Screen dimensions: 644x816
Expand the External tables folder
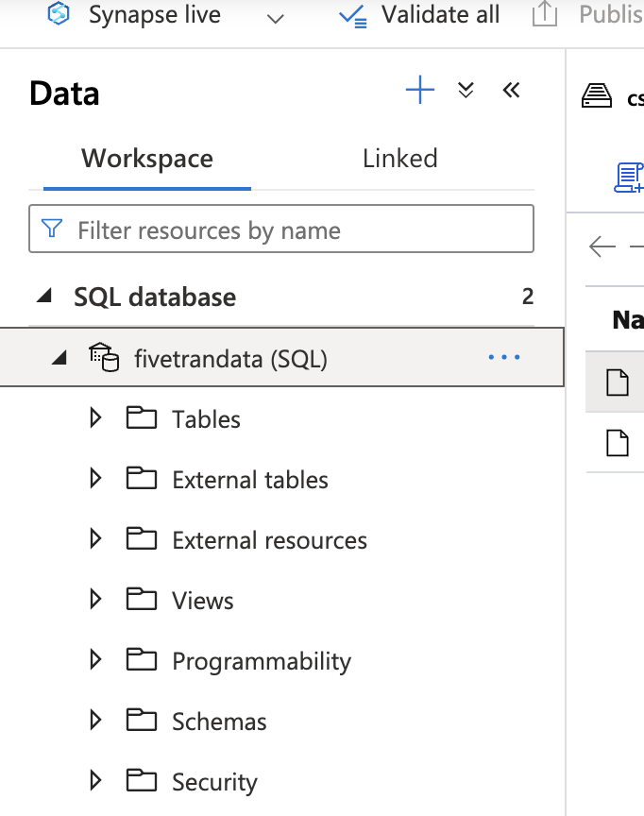pyautogui.click(x=95, y=478)
